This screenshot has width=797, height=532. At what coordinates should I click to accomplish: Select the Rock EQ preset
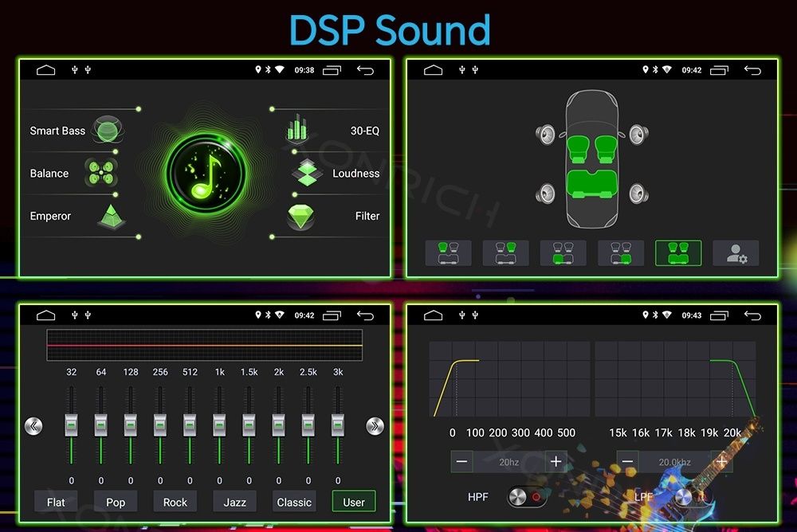175,502
